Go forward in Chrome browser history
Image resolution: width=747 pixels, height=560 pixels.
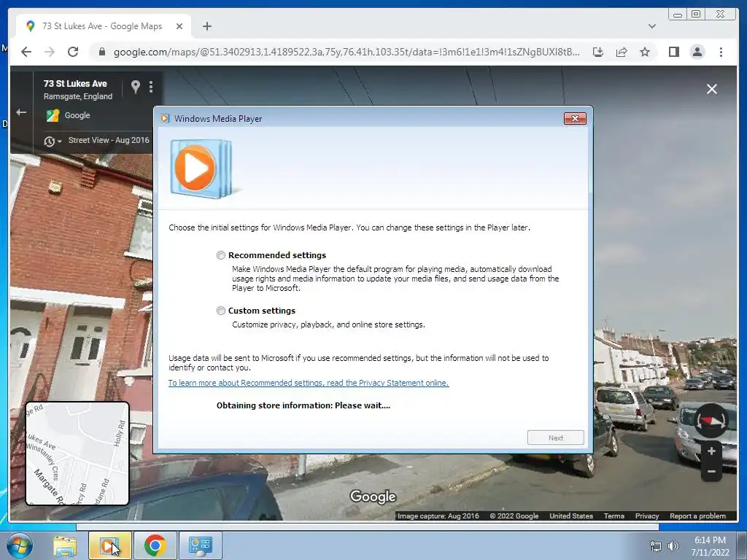[50, 52]
